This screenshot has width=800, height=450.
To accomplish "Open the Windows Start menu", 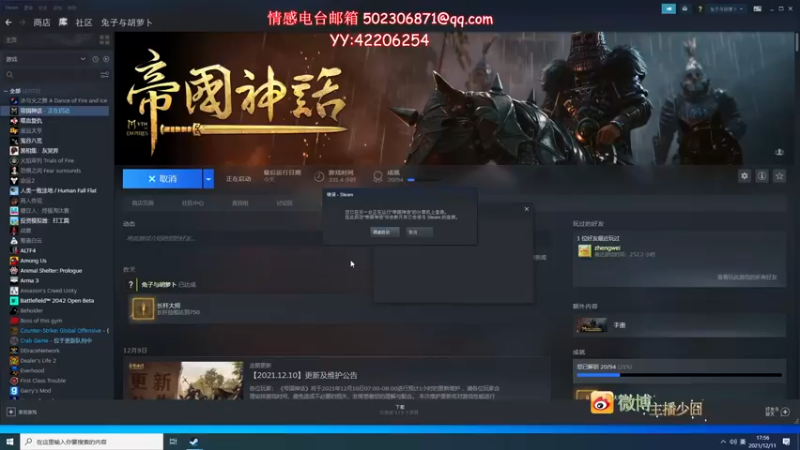I will click(9, 442).
